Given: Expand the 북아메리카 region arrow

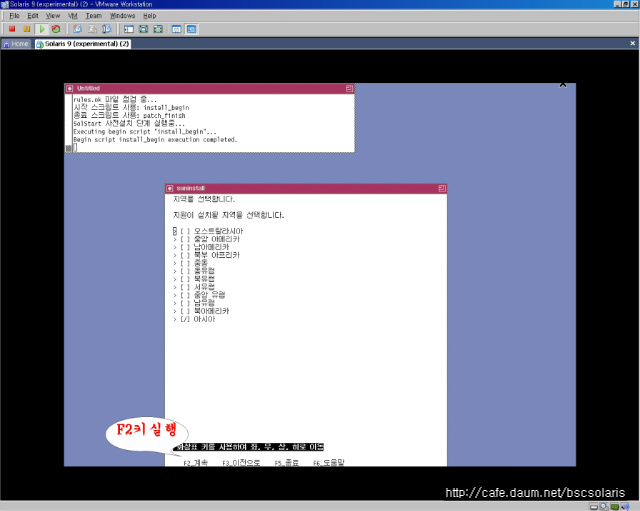Looking at the screenshot, I should (175, 311).
